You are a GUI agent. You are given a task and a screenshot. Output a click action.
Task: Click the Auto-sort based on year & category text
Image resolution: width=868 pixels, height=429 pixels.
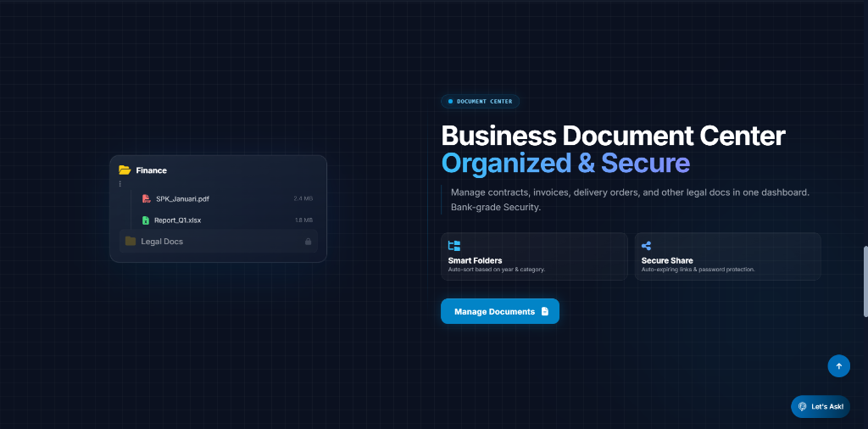tap(497, 270)
